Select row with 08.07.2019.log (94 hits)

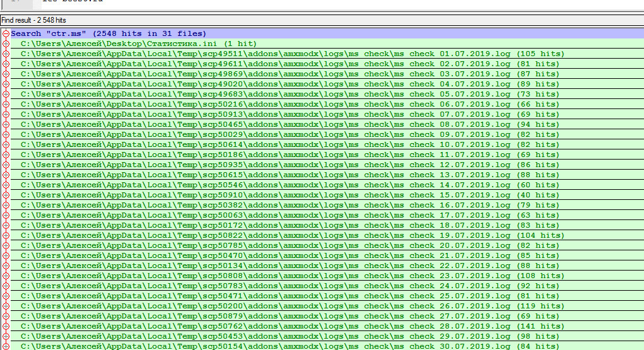pos(327,124)
